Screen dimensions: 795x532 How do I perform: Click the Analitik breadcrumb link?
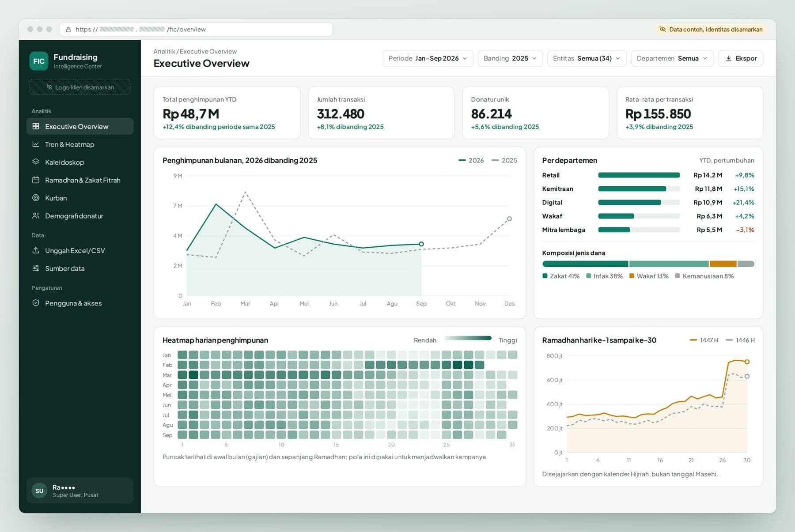[x=164, y=52]
